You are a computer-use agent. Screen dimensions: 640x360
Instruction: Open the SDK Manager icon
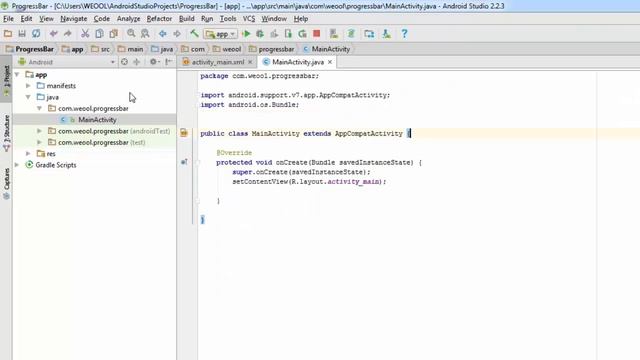pos(351,34)
